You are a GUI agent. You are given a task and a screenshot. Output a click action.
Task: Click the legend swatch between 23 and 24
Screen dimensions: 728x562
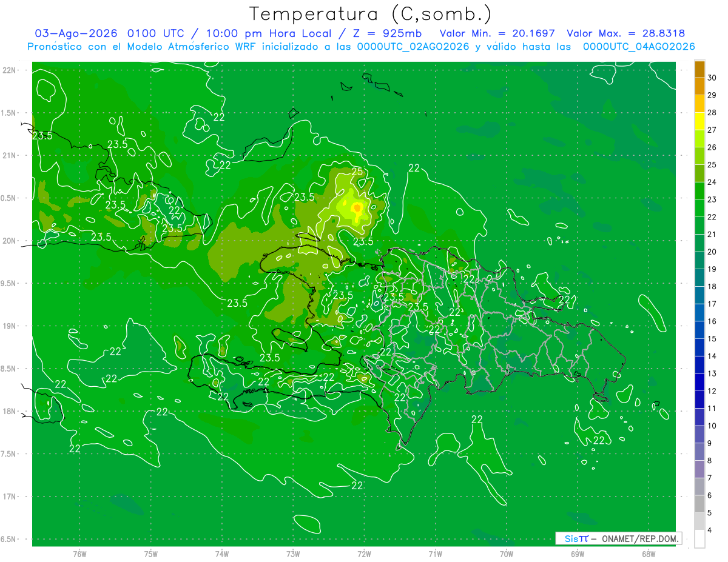pyautogui.click(x=699, y=190)
